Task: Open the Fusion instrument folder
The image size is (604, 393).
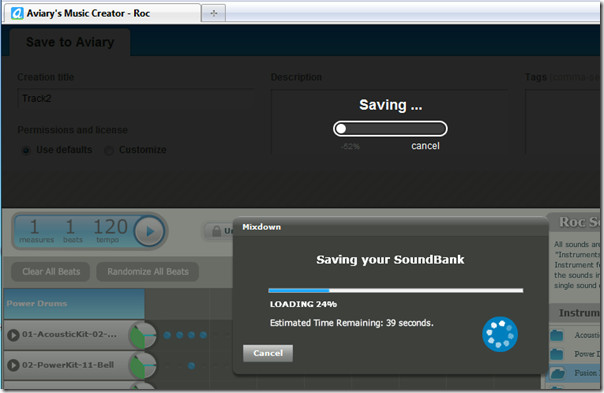Action: 557,373
